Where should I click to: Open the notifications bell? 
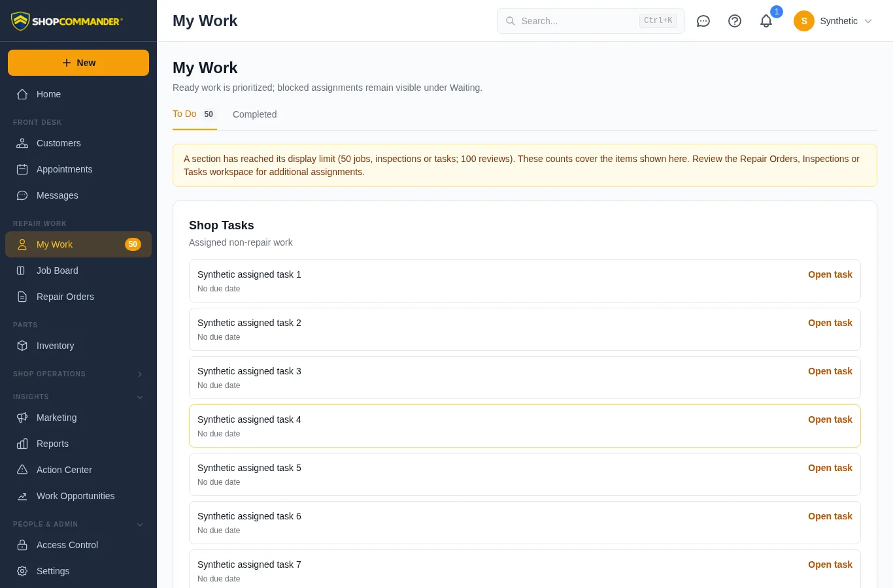(x=766, y=21)
